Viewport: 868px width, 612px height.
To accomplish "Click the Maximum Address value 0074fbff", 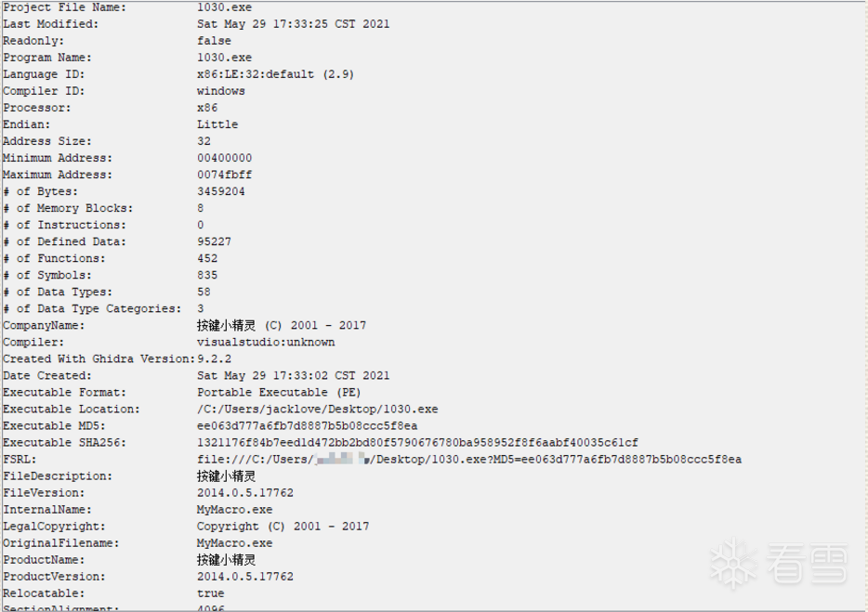I will point(224,175).
